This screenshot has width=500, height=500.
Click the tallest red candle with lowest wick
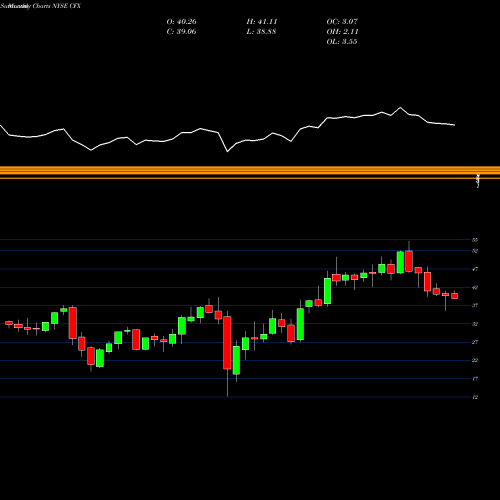[x=227, y=343]
